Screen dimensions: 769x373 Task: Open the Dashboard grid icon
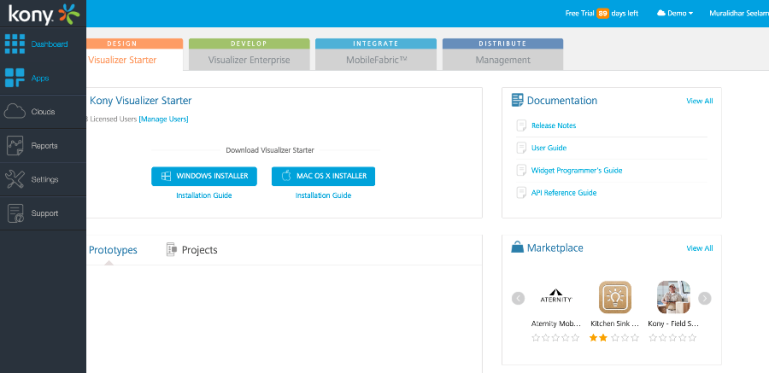15,44
